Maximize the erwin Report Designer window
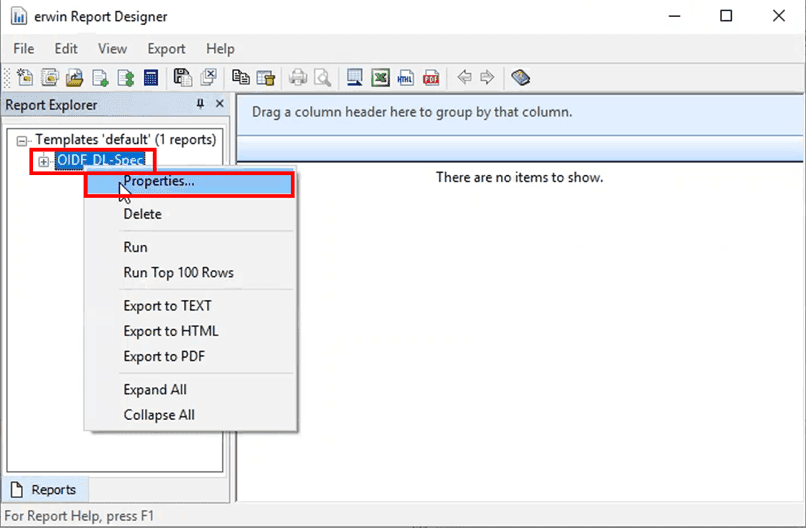This screenshot has height=528, width=806. 726,16
